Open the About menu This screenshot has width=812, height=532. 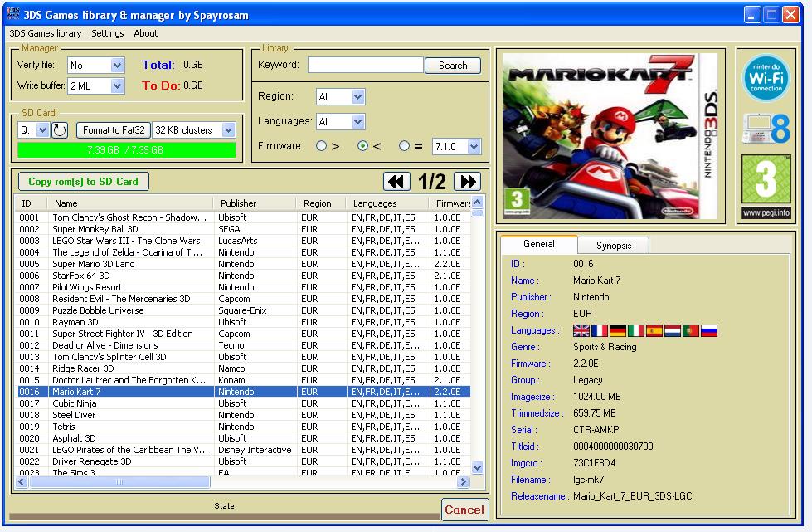(145, 33)
